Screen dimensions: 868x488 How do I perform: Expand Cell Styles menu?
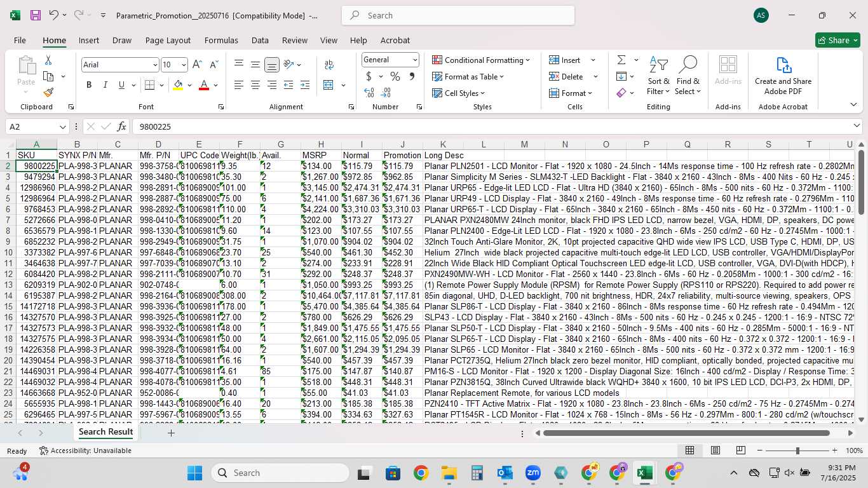click(x=458, y=93)
